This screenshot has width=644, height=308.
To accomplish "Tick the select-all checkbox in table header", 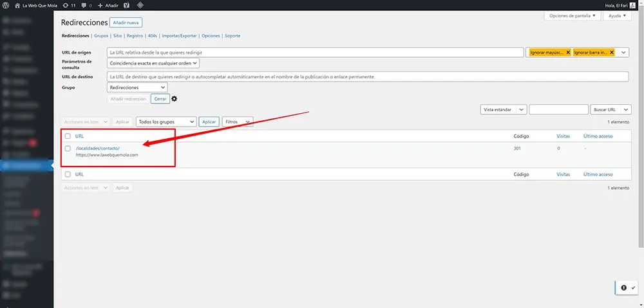I will pyautogui.click(x=68, y=136).
